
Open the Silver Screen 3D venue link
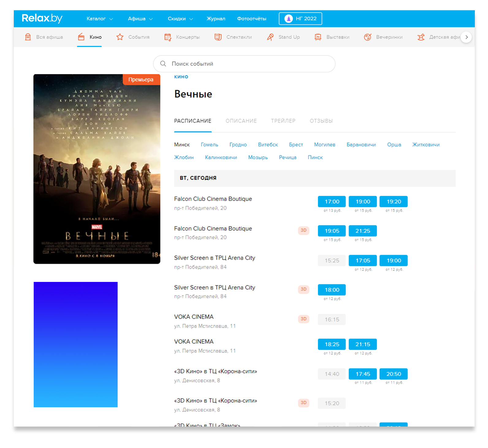(x=214, y=287)
